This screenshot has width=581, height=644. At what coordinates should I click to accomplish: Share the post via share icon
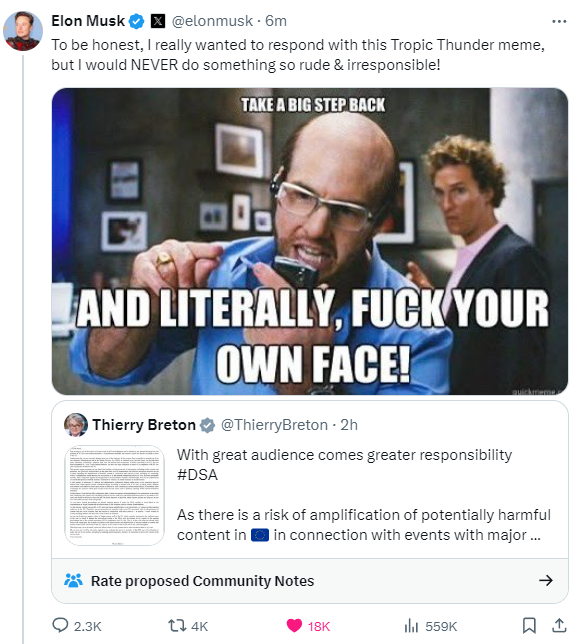point(559,626)
